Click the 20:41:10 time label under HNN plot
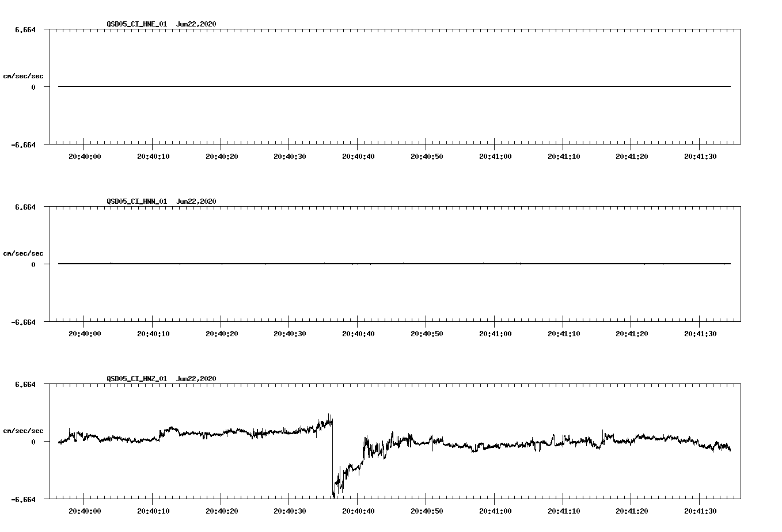The width and height of the screenshot is (782, 532). (x=564, y=334)
